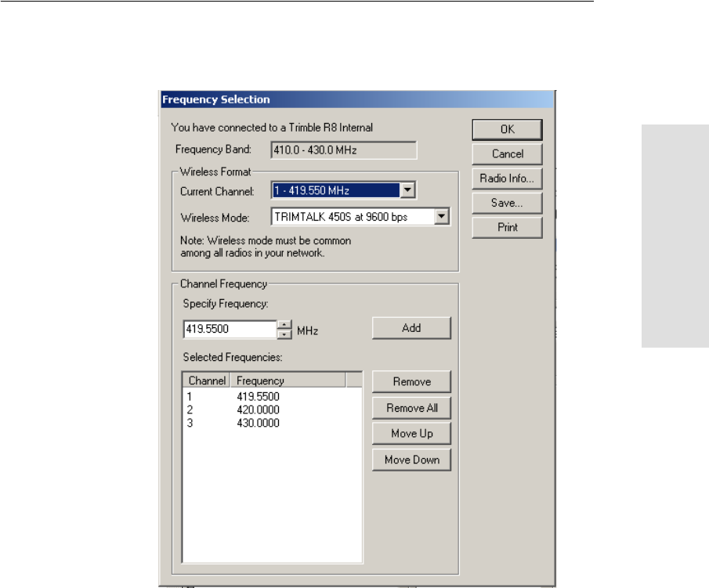Viewport: 709px width, 588px height.
Task: Add the specified frequency
Action: (x=411, y=328)
